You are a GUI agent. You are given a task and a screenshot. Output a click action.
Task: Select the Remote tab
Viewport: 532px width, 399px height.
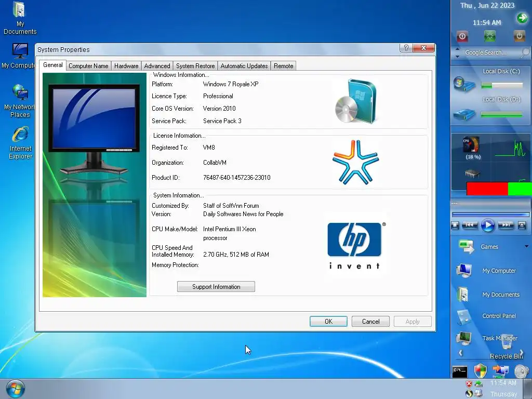[x=284, y=66]
